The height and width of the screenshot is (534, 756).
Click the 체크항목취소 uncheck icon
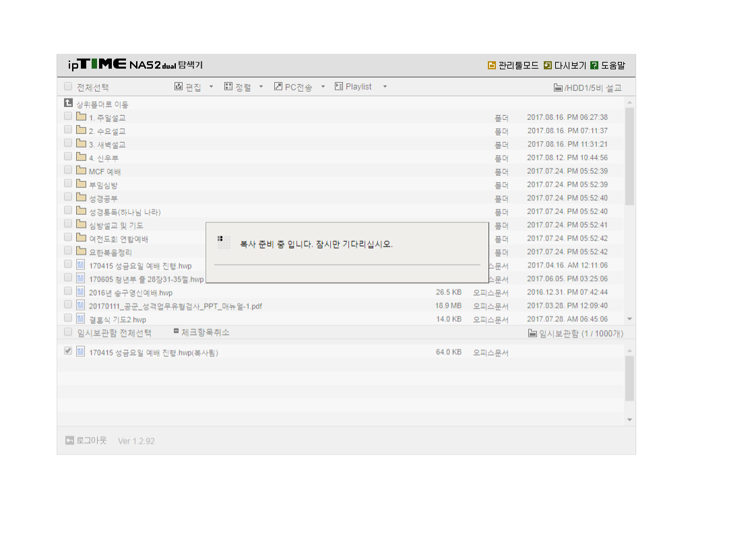click(176, 331)
